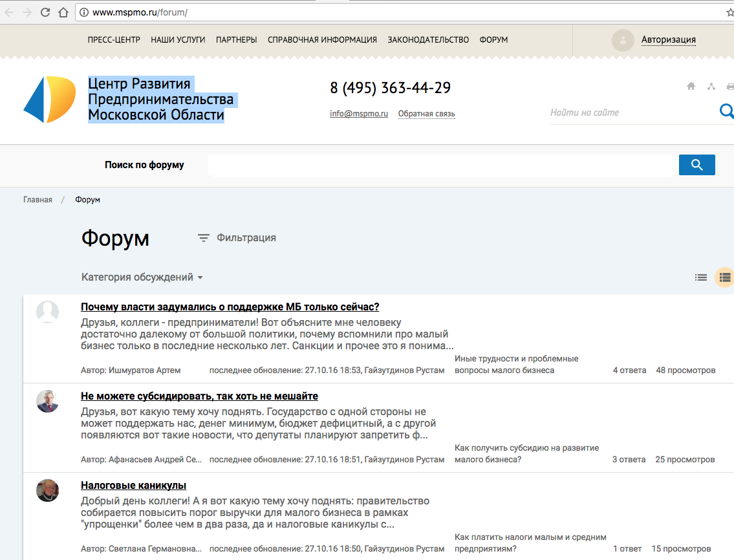734x560 pixels.
Task: Open the Законодательство menu item
Action: 428,40
